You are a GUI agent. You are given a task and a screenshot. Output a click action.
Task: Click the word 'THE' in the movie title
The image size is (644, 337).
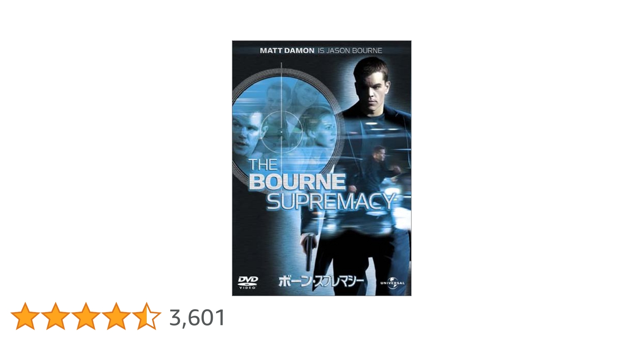263,165
